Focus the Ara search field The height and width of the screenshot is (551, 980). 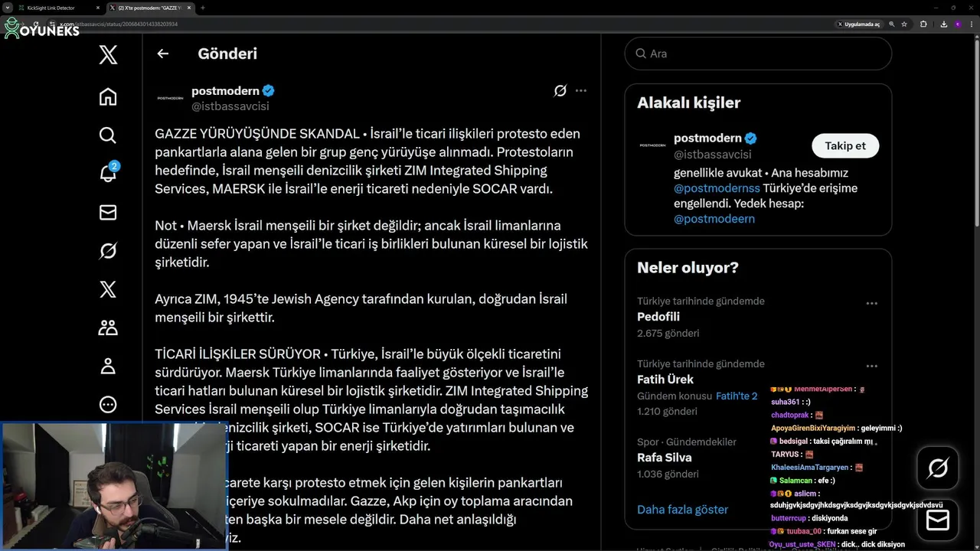(758, 54)
